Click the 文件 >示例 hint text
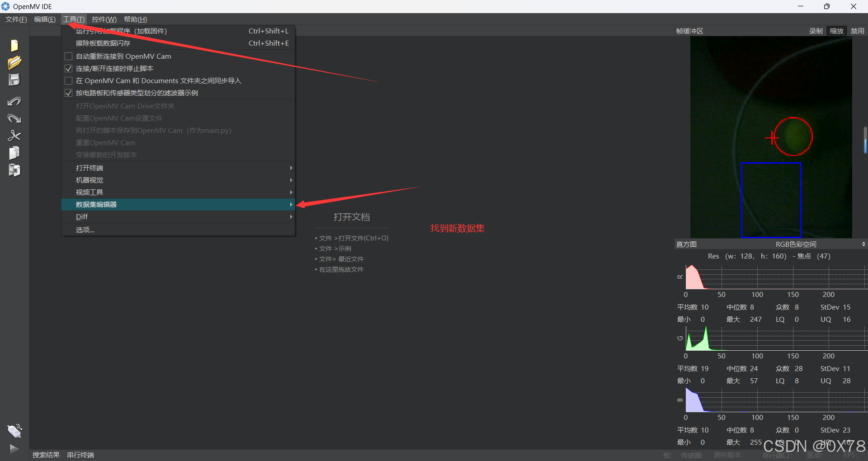The width and height of the screenshot is (868, 461). coord(335,249)
